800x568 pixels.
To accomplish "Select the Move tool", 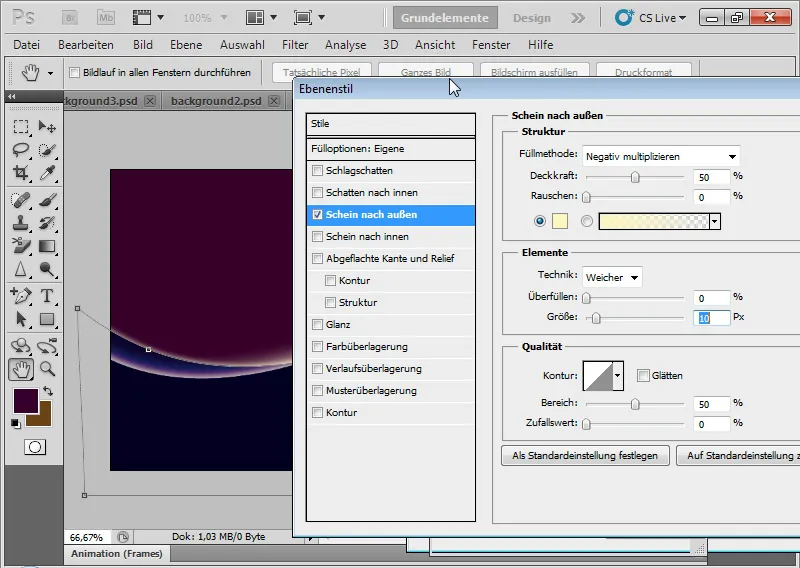I will (x=47, y=126).
